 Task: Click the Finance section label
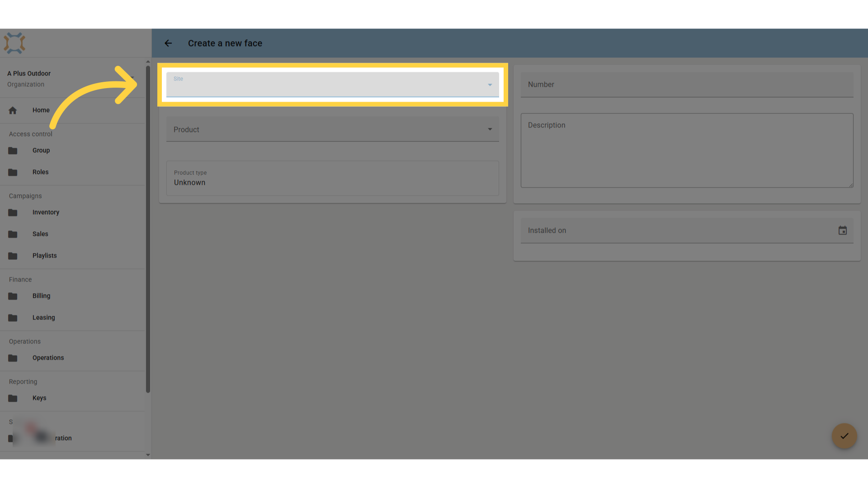20,280
